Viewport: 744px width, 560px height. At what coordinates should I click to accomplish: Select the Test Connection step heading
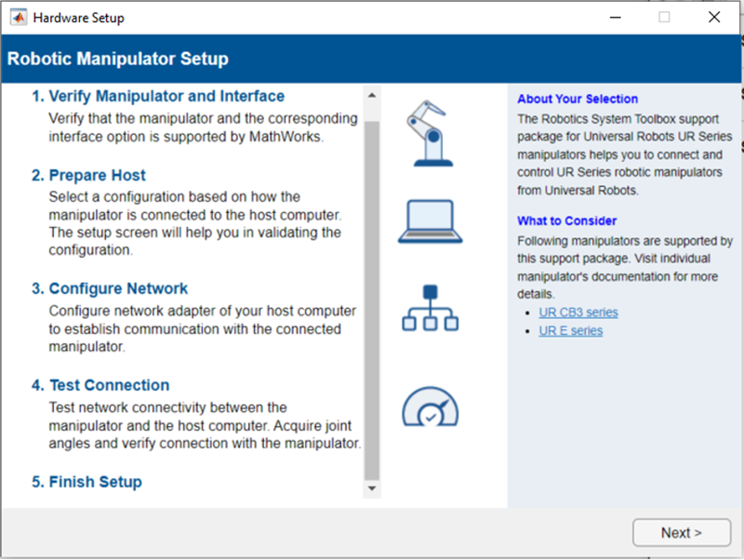click(x=109, y=386)
